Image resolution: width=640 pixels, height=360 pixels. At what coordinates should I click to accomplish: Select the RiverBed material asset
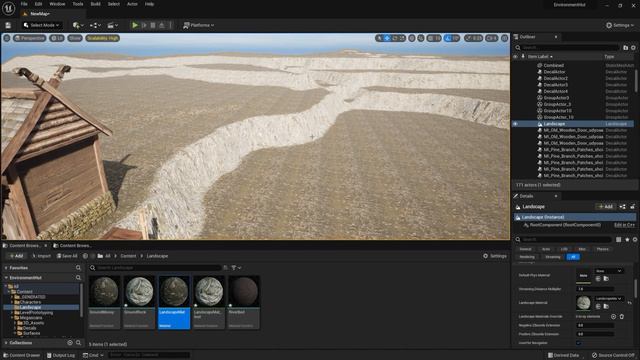pos(243,302)
